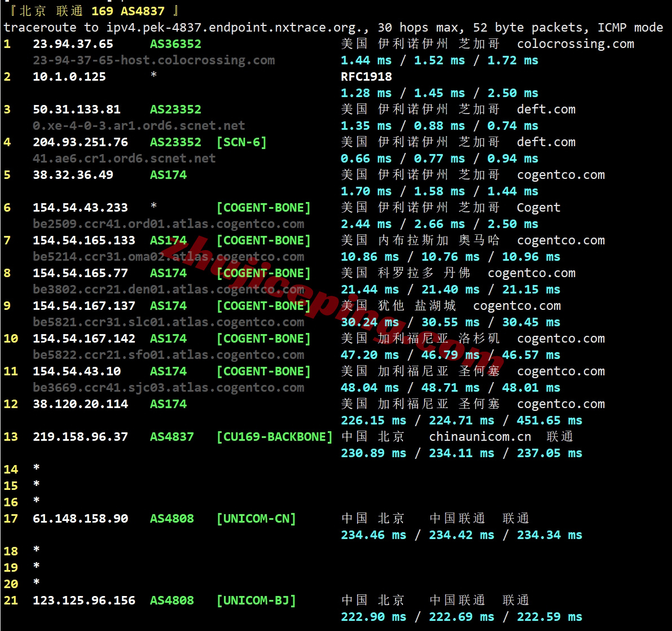This screenshot has width=672, height=631.
Task: Click the [UNICOM-BJ] tag on hop 21
Action: tap(256, 601)
